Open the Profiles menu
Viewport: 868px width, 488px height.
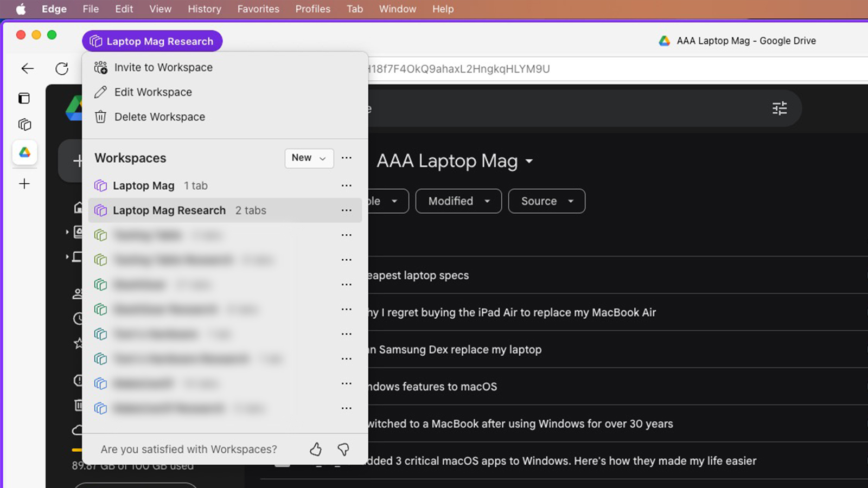click(313, 9)
